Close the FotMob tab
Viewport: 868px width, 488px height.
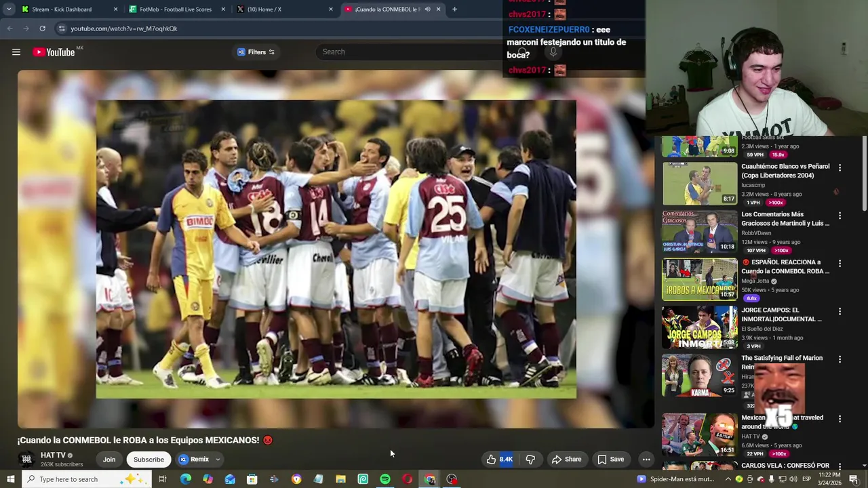tap(223, 9)
